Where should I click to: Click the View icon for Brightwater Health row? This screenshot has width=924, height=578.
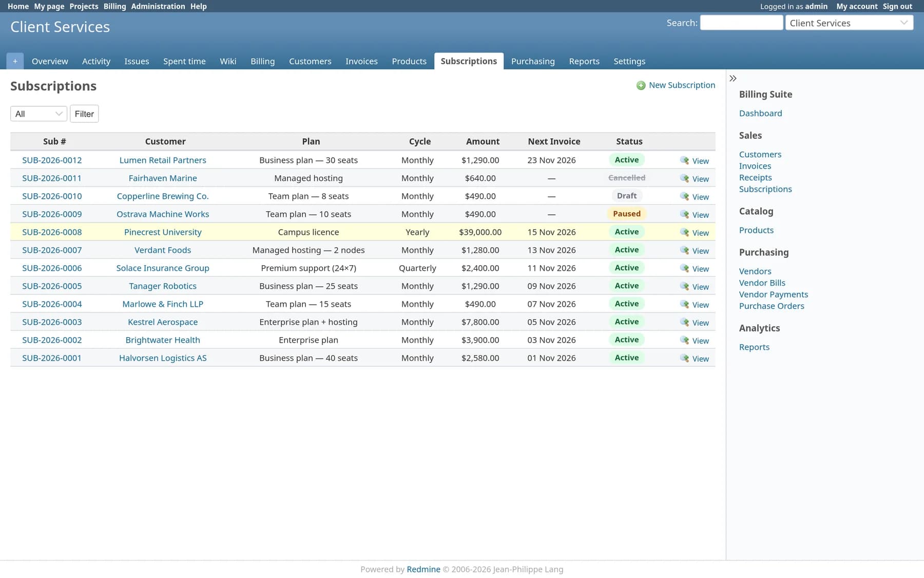[684, 340]
